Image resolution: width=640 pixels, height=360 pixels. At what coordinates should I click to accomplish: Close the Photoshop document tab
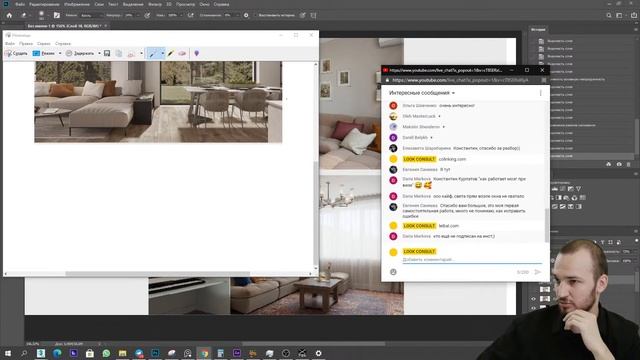pyautogui.click(x=106, y=26)
